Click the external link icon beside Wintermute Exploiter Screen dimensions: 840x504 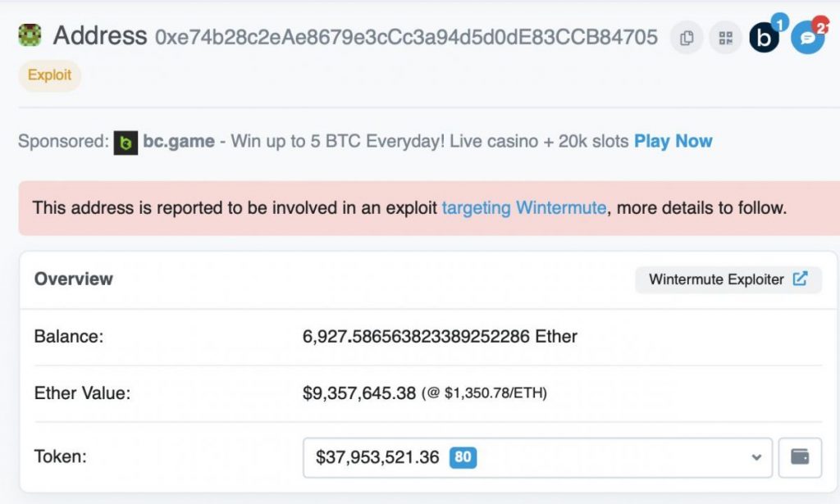pyautogui.click(x=800, y=279)
